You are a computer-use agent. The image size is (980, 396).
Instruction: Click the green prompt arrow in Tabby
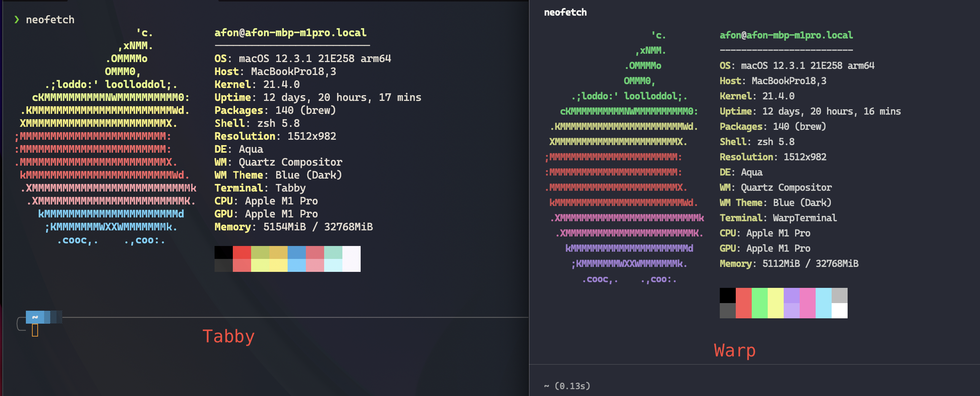(x=17, y=19)
